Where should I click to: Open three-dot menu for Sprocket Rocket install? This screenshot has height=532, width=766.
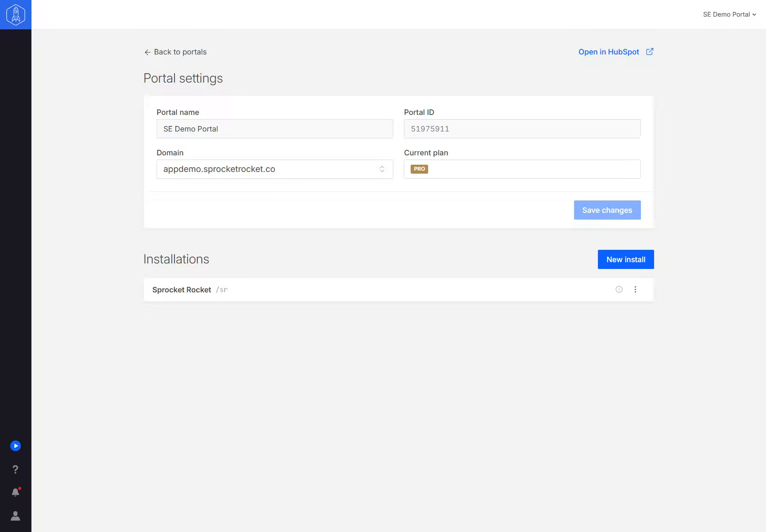[x=635, y=289]
